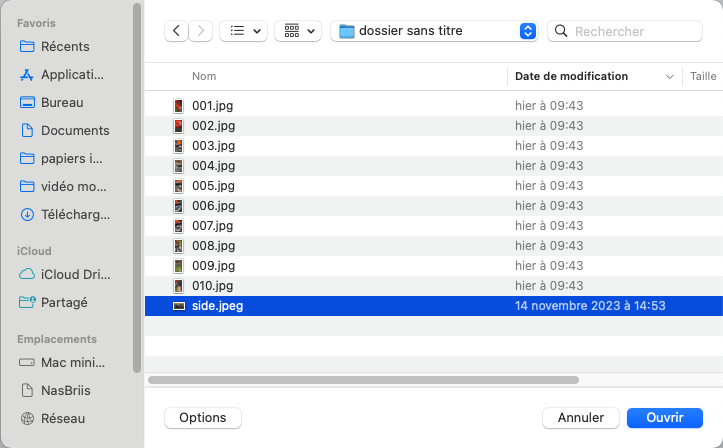Open Réseau network location
The image size is (723, 448).
[x=63, y=418]
